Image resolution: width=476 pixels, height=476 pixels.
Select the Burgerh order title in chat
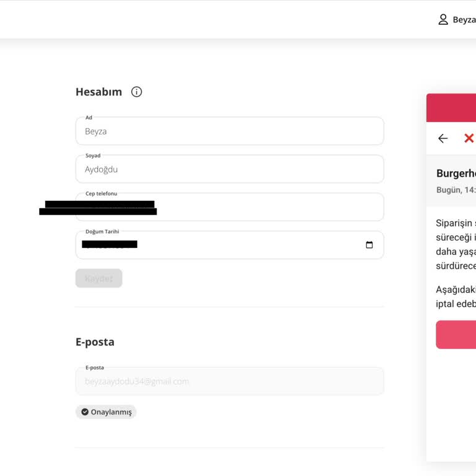(456, 174)
